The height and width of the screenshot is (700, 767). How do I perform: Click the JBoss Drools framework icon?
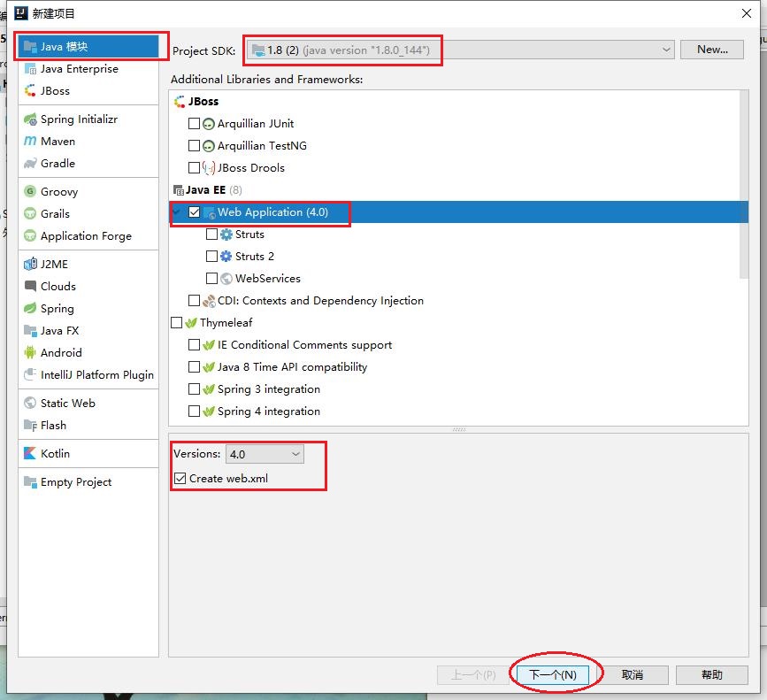[x=209, y=168]
